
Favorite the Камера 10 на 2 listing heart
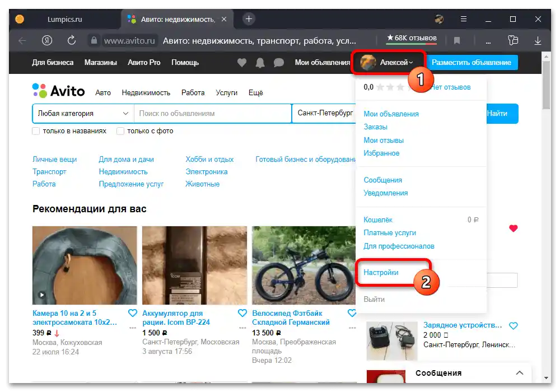(x=133, y=314)
